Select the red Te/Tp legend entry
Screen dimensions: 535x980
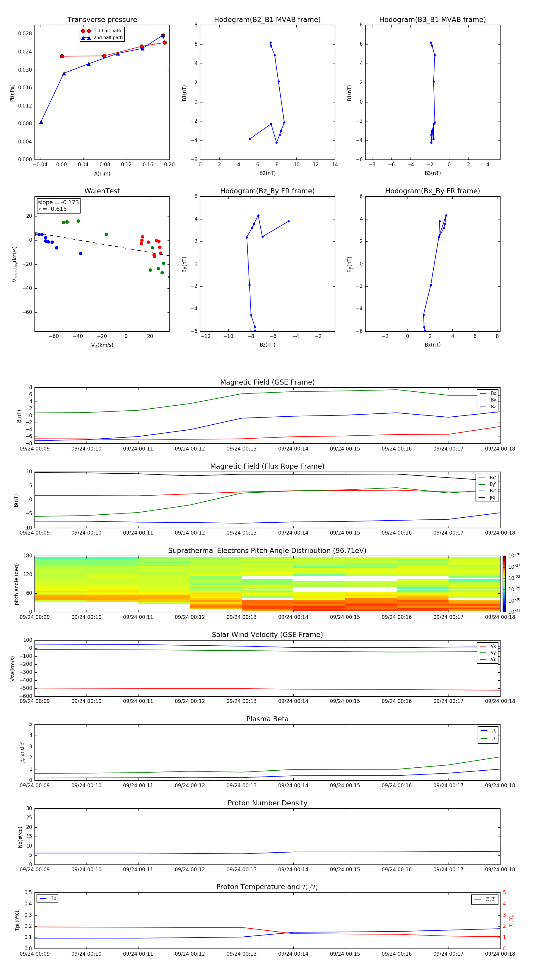tap(485, 899)
